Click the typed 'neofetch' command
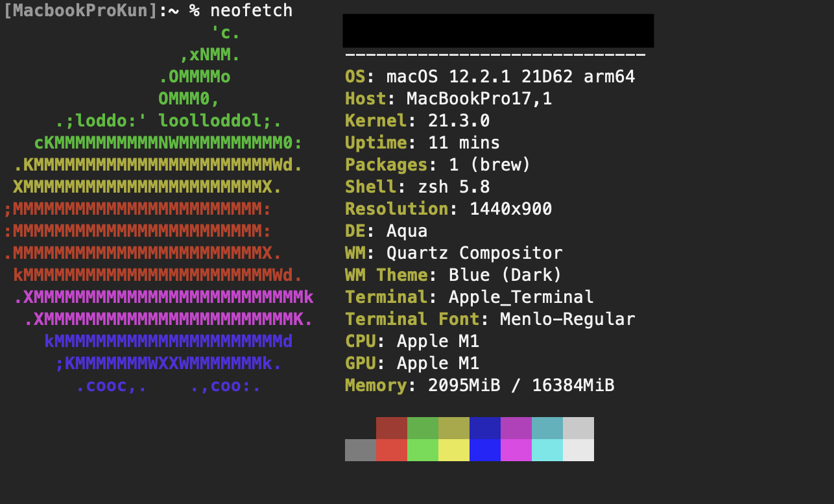Image resolution: width=834 pixels, height=504 pixels. pyautogui.click(x=251, y=10)
